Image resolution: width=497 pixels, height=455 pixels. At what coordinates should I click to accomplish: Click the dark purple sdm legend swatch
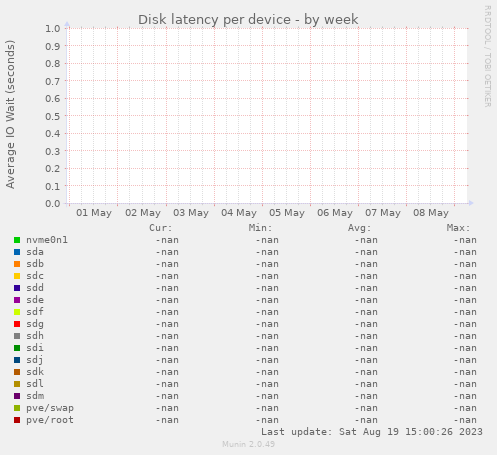tap(17, 396)
